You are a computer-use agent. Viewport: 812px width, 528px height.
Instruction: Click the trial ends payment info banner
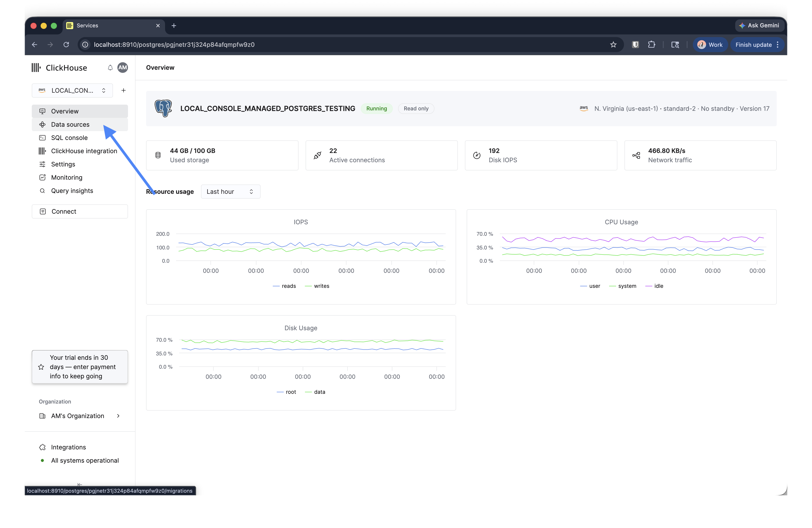pyautogui.click(x=80, y=367)
